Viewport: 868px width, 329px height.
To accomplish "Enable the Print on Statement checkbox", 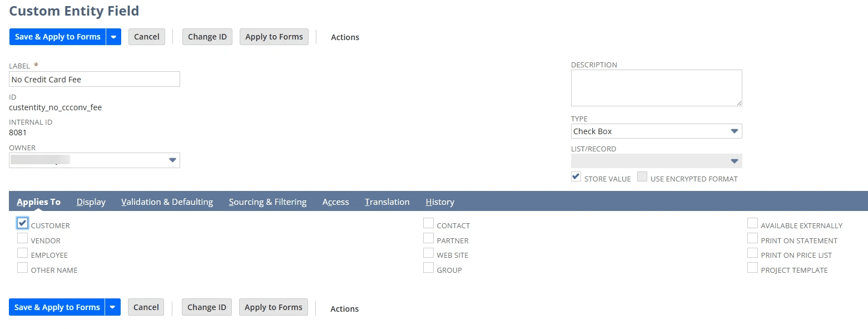I will point(752,238).
